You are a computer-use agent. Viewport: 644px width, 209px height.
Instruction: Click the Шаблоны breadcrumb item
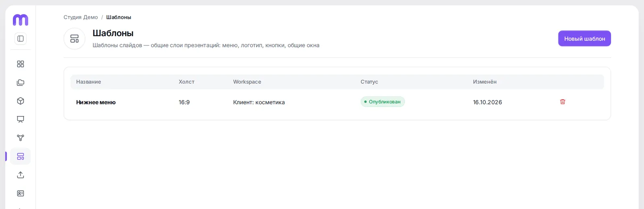119,17
